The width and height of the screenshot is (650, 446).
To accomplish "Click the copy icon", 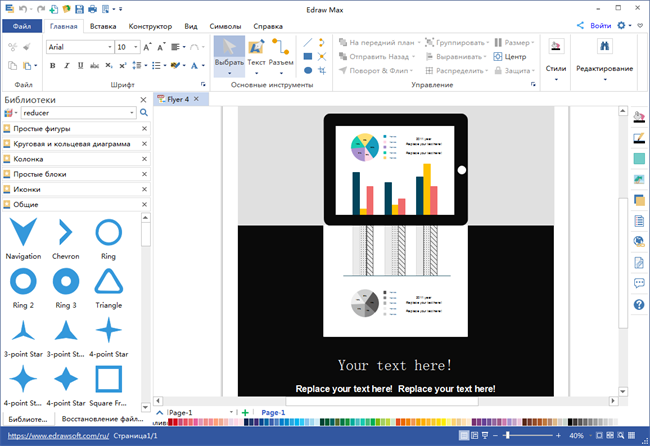I will click(12, 65).
